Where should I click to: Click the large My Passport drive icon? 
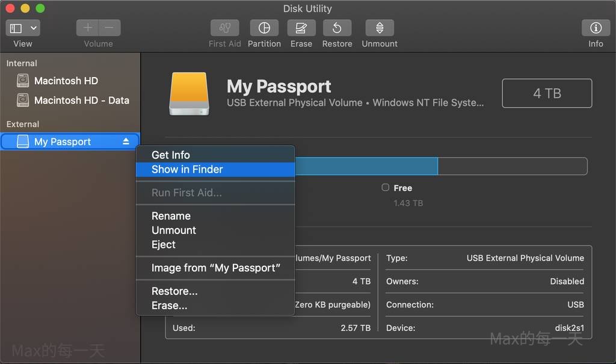pyautogui.click(x=189, y=94)
